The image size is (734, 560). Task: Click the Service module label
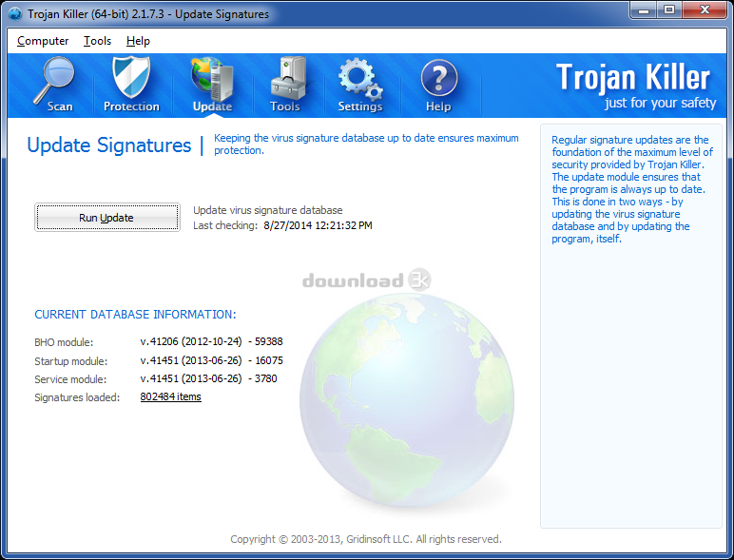click(x=70, y=379)
